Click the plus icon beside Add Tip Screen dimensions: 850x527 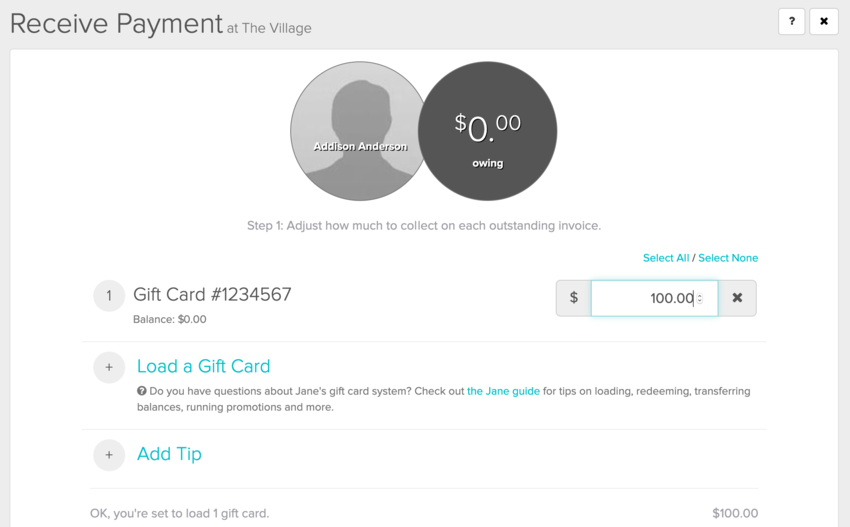tap(109, 455)
